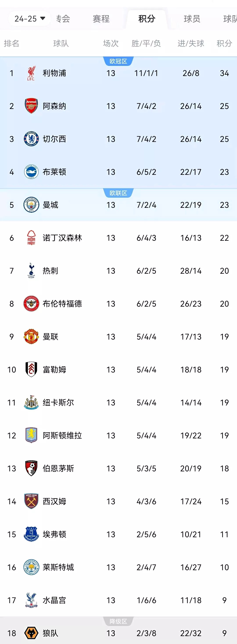Click the 积分 column header
Screen dimensions: 237x644
(x=224, y=43)
